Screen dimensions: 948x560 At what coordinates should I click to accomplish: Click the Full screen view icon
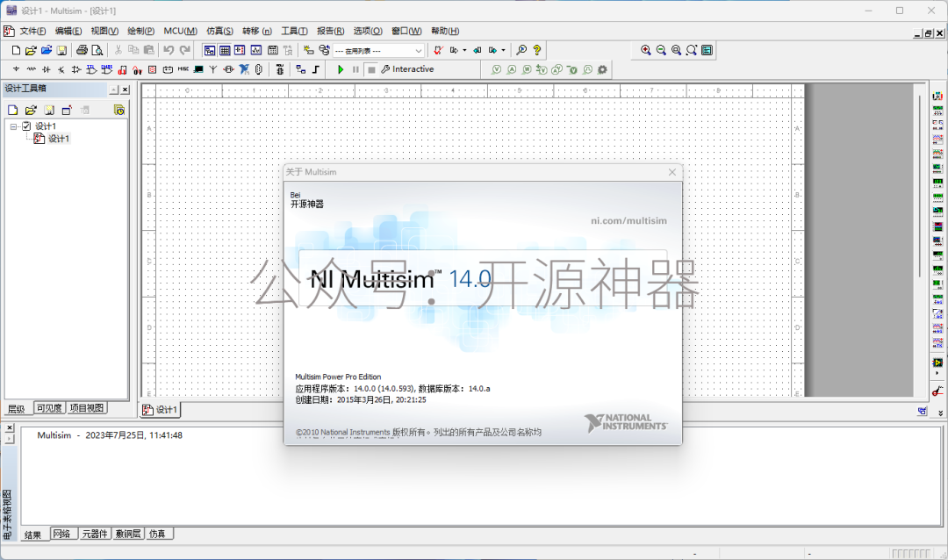pos(707,50)
